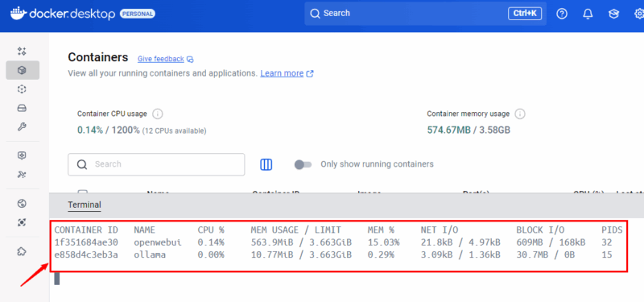
Task: Click the magnifier icon in container search
Action: coord(82,164)
